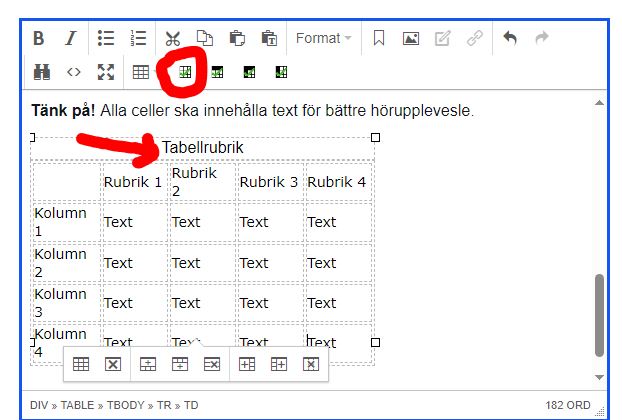
Task: Click the vertical scrollbar thumb
Action: click(599, 315)
